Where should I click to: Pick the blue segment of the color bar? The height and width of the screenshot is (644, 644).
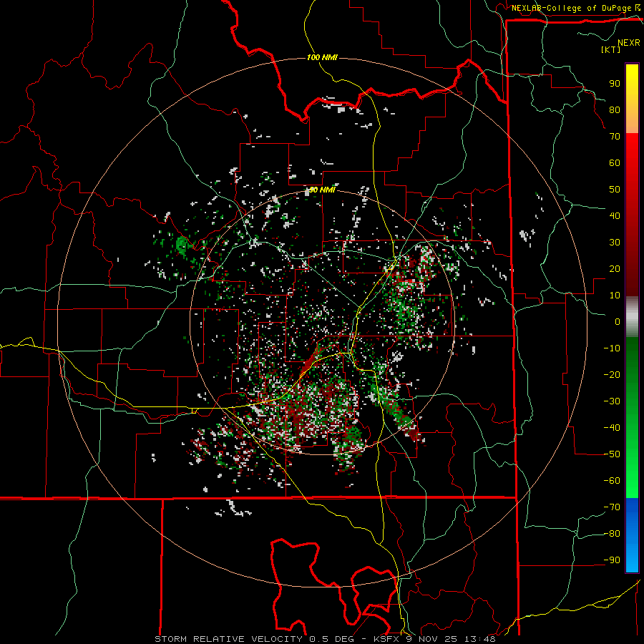(632, 535)
